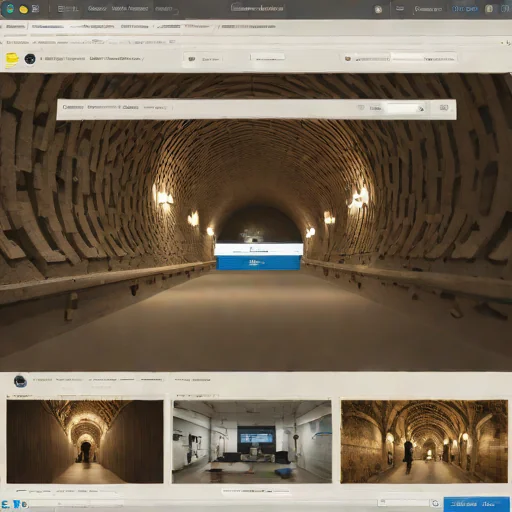Click the round gray icon in top bar right
The width and height of the screenshot is (512, 512).
378,9
